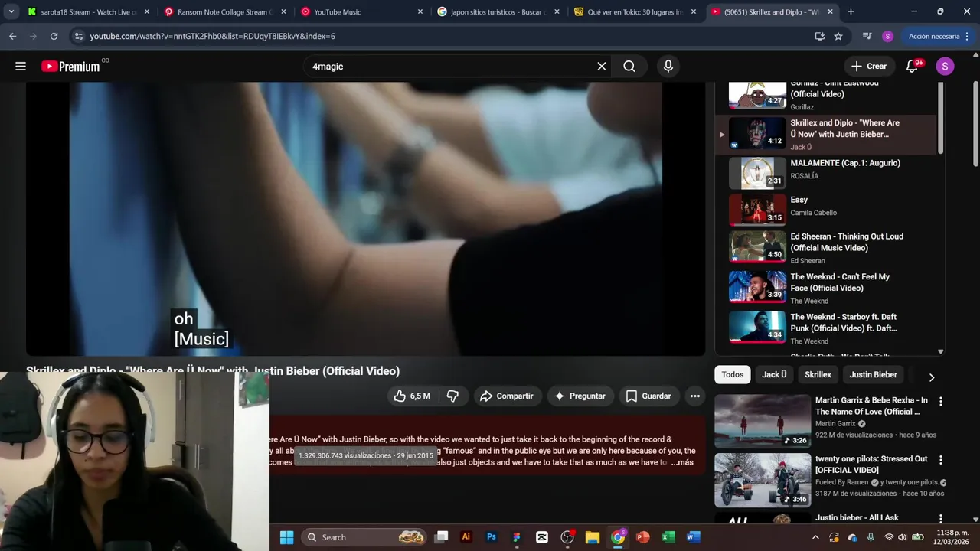Screen dimensions: 980x551
Task: Open File Explorer from taskbar
Action: pyautogui.click(x=593, y=537)
